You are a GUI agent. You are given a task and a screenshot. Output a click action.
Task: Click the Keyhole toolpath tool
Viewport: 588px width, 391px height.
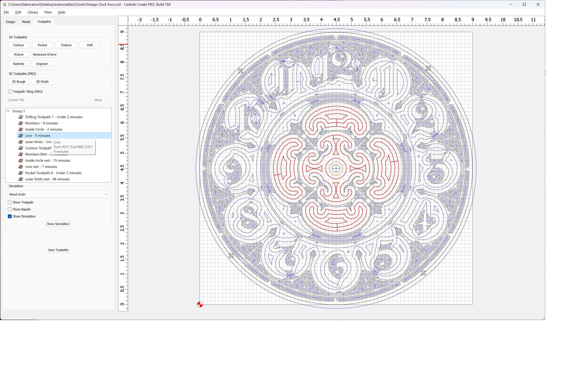point(18,64)
